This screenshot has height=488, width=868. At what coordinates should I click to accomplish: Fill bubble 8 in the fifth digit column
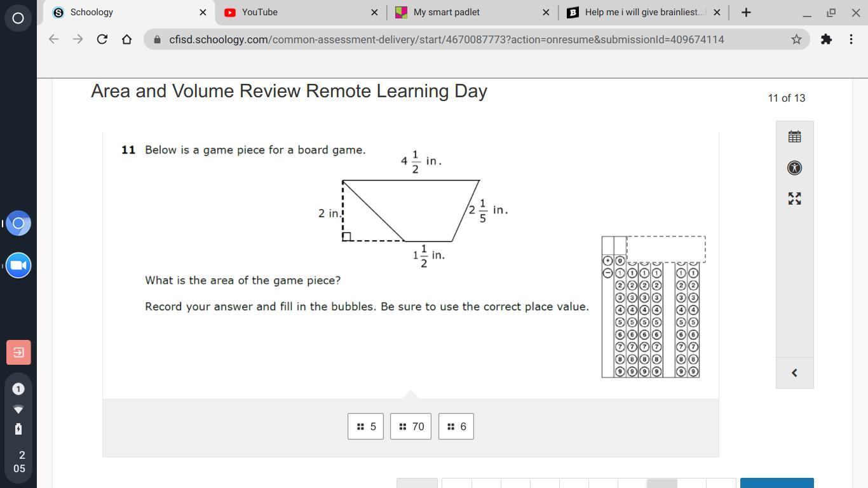681,359
